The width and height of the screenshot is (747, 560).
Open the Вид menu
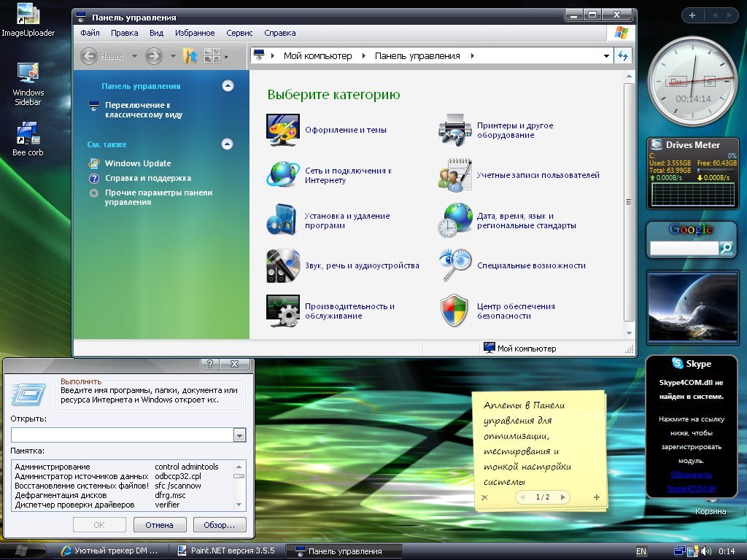pyautogui.click(x=156, y=33)
